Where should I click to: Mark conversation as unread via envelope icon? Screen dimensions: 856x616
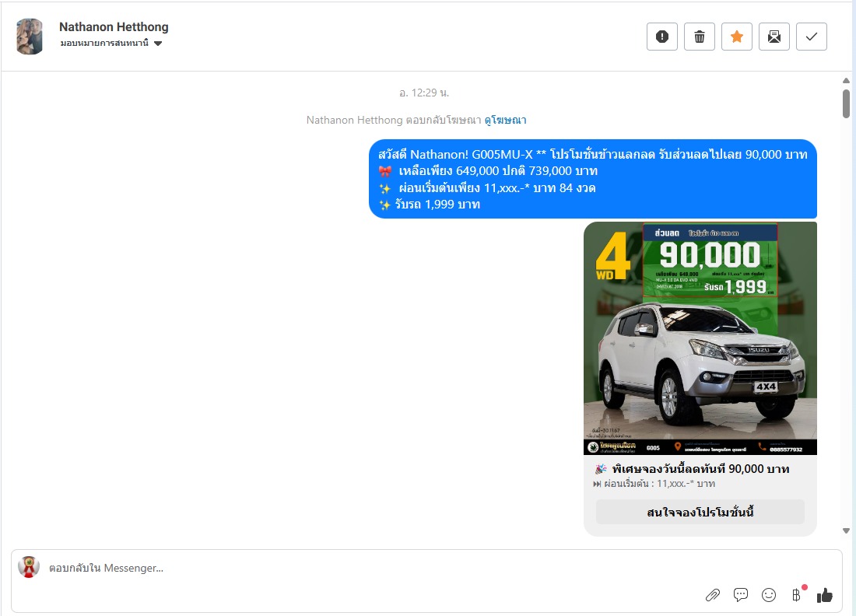774,37
